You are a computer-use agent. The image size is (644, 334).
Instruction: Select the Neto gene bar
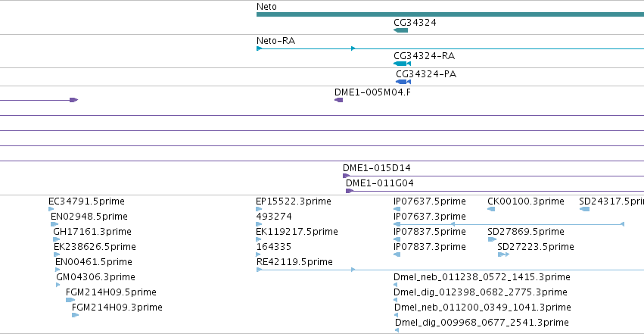click(450, 14)
